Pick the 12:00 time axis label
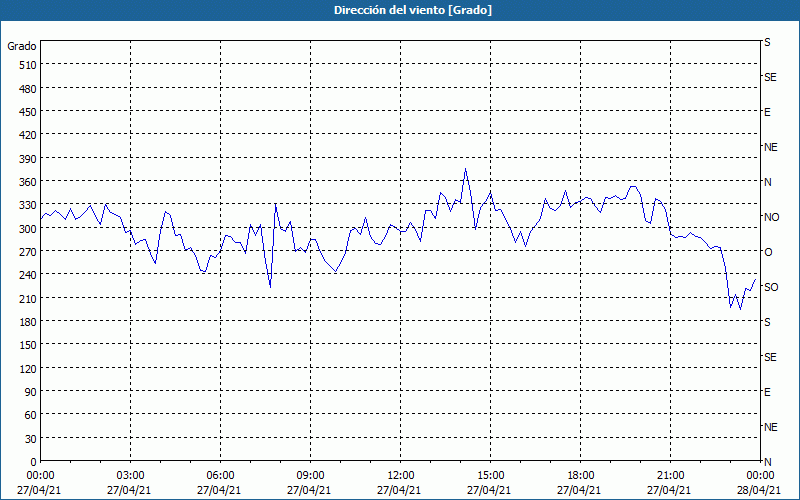This screenshot has width=800, height=500. coord(401,476)
